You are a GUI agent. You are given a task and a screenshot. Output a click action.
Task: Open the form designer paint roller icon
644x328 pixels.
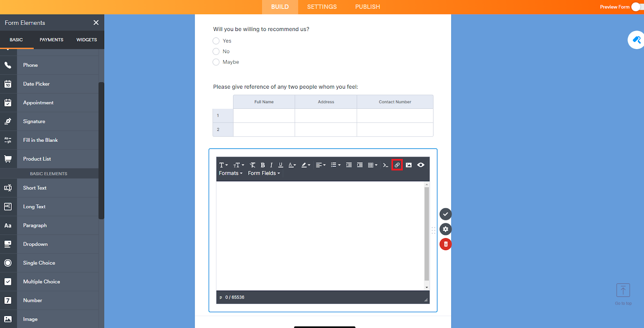click(636, 40)
